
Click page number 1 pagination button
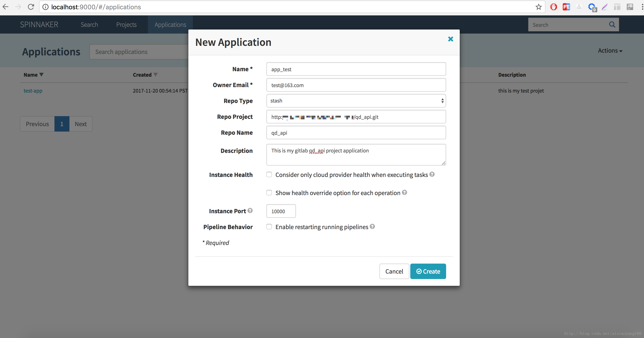point(62,123)
